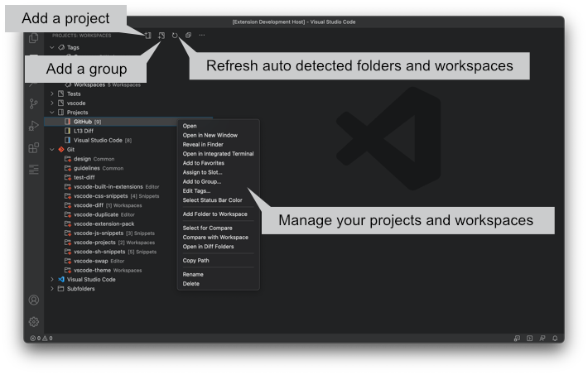Screen dimensions: 588x375
Task: Expand the Subfolders section chevron
Action: pos(52,289)
